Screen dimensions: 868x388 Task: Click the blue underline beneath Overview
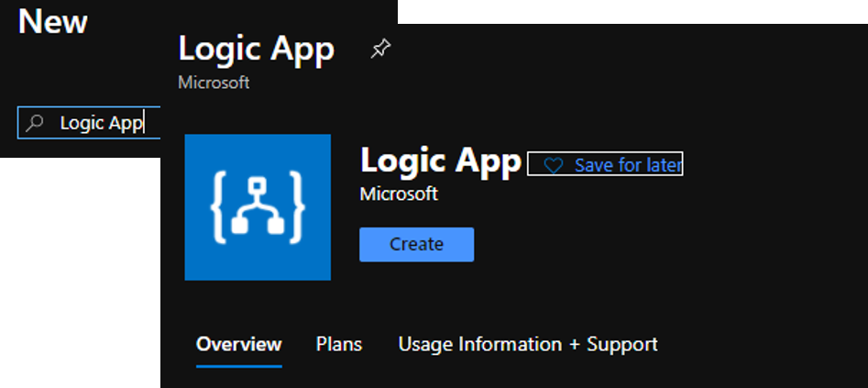(x=239, y=366)
